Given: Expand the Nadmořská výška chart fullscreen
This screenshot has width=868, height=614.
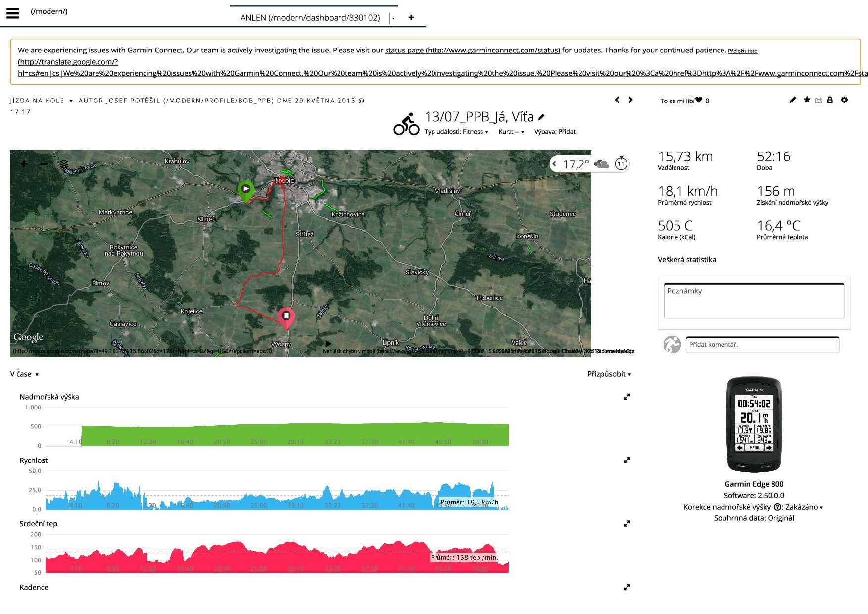Looking at the screenshot, I should (627, 397).
